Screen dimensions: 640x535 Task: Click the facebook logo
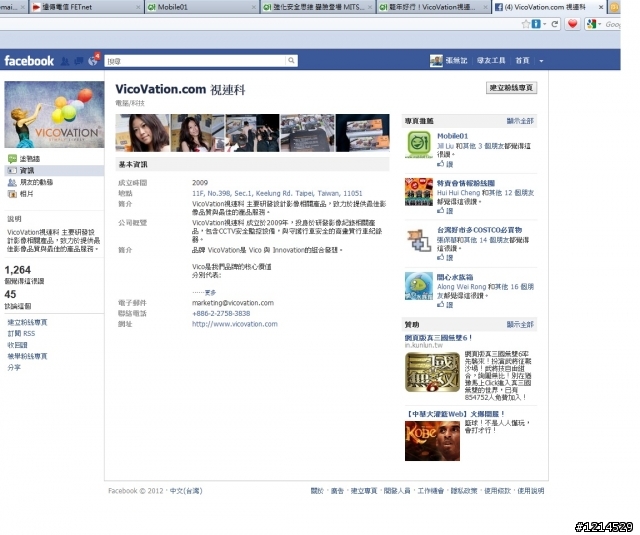[x=29, y=61]
